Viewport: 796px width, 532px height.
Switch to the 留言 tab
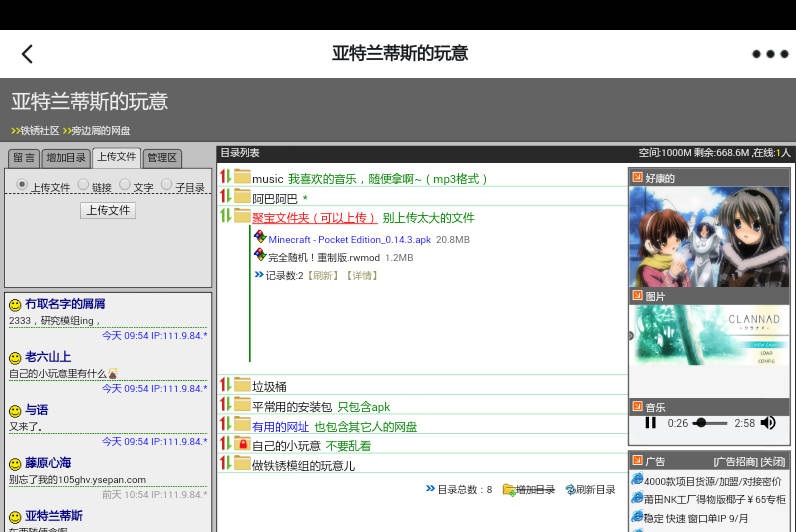click(24, 158)
